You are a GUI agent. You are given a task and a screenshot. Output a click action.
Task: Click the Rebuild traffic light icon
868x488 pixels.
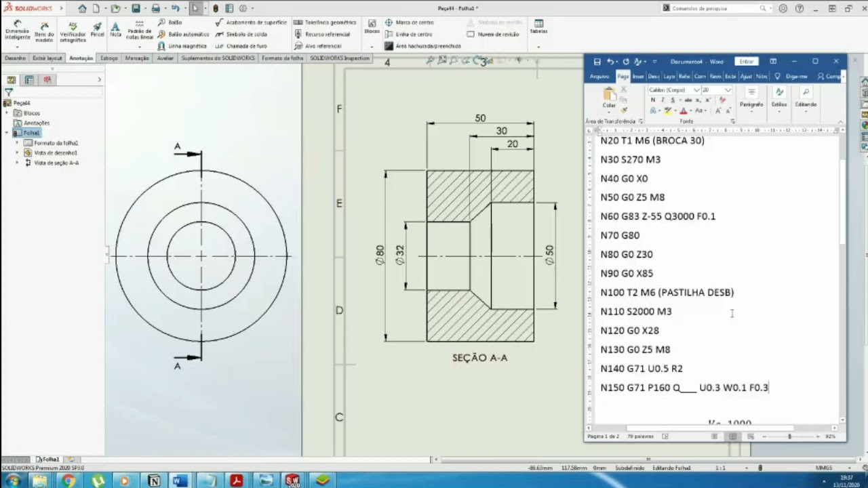pyautogui.click(x=216, y=8)
